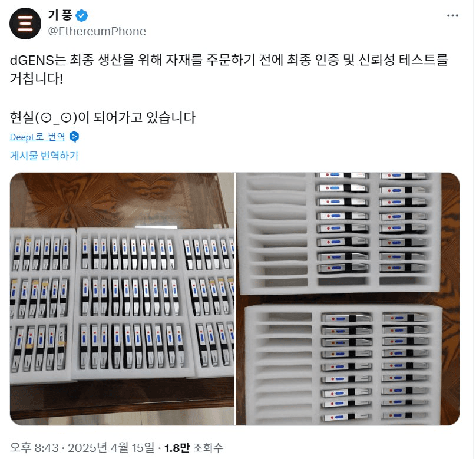The width and height of the screenshot is (476, 459).
Task: Click the blue verified badge
Action: (81, 16)
